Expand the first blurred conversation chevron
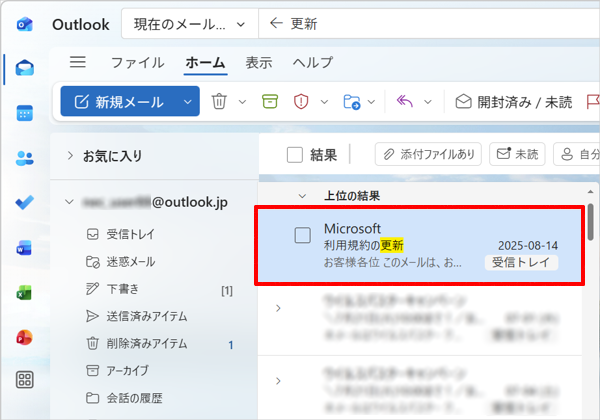Image resolution: width=600 pixels, height=420 pixels. [x=278, y=308]
